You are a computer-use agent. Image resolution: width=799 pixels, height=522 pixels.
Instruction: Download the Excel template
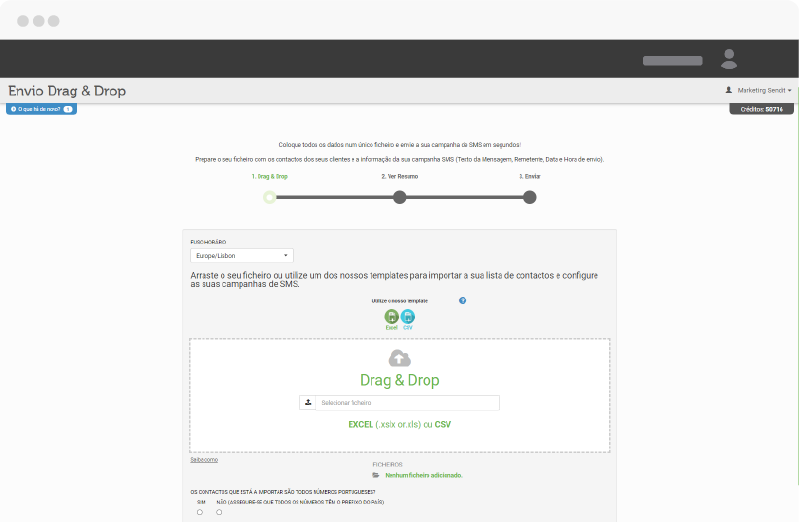pyautogui.click(x=391, y=317)
